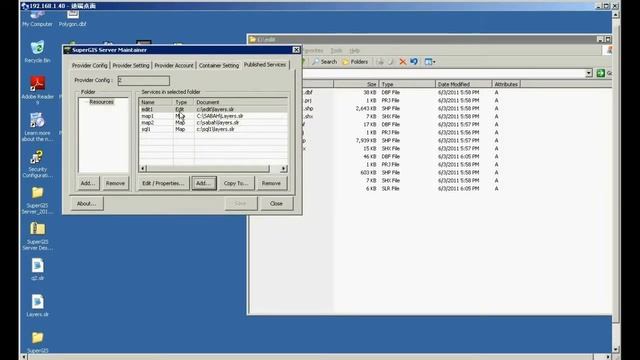Open SuperGIS Server Des... archive icon

pos(37,236)
